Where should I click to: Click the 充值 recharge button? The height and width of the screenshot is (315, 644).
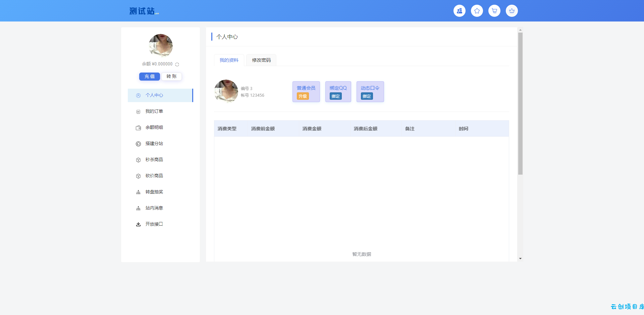pyautogui.click(x=150, y=77)
